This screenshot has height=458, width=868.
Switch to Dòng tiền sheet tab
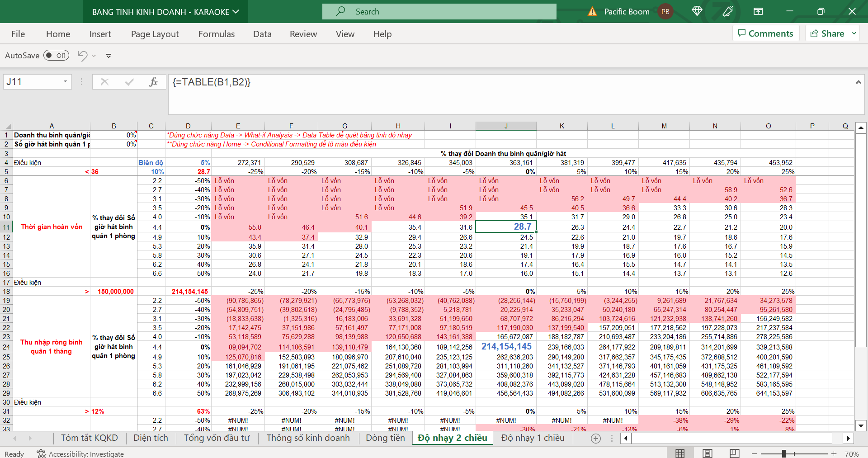(x=385, y=438)
